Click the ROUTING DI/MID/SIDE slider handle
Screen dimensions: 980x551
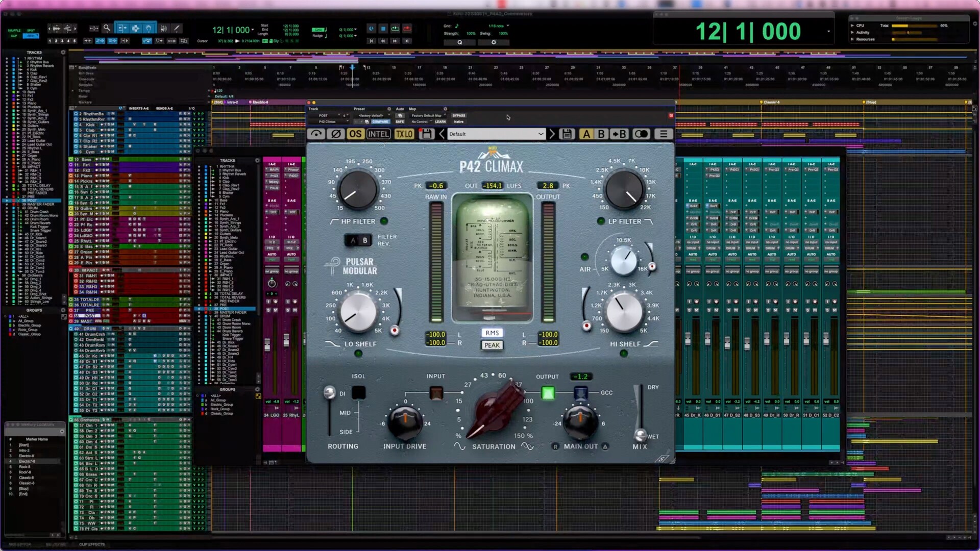click(x=329, y=392)
